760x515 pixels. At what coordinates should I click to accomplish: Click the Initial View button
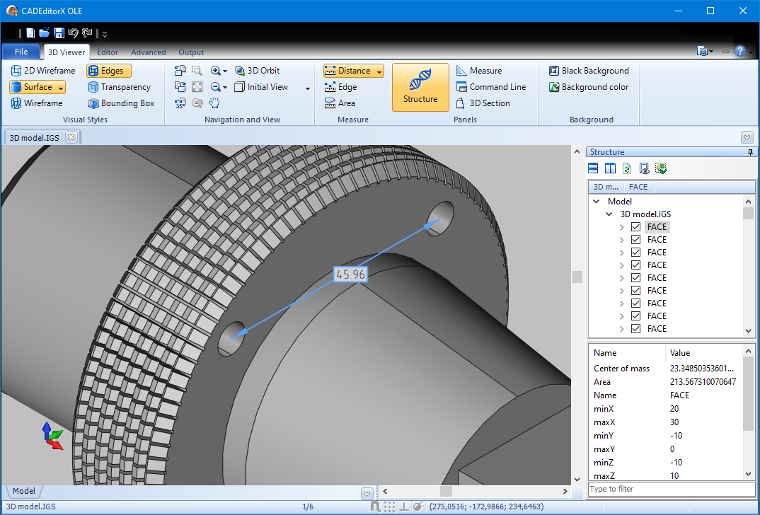tap(261, 87)
